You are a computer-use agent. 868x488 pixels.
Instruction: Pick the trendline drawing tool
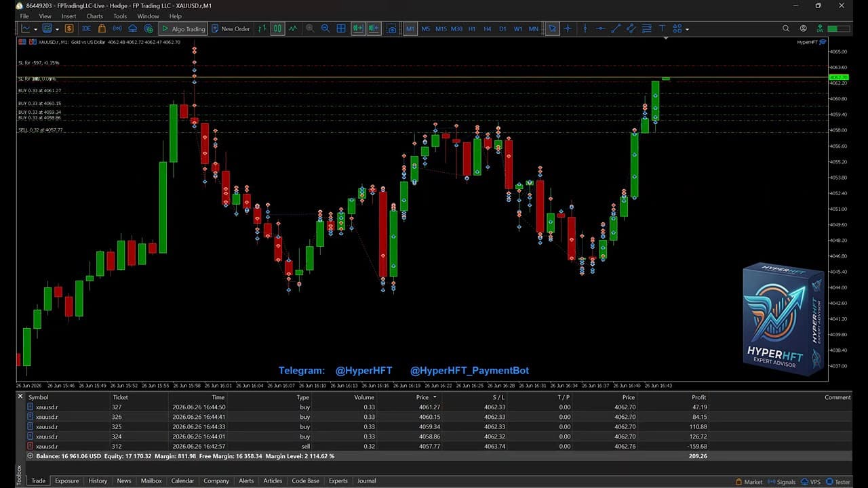pyautogui.click(x=616, y=28)
